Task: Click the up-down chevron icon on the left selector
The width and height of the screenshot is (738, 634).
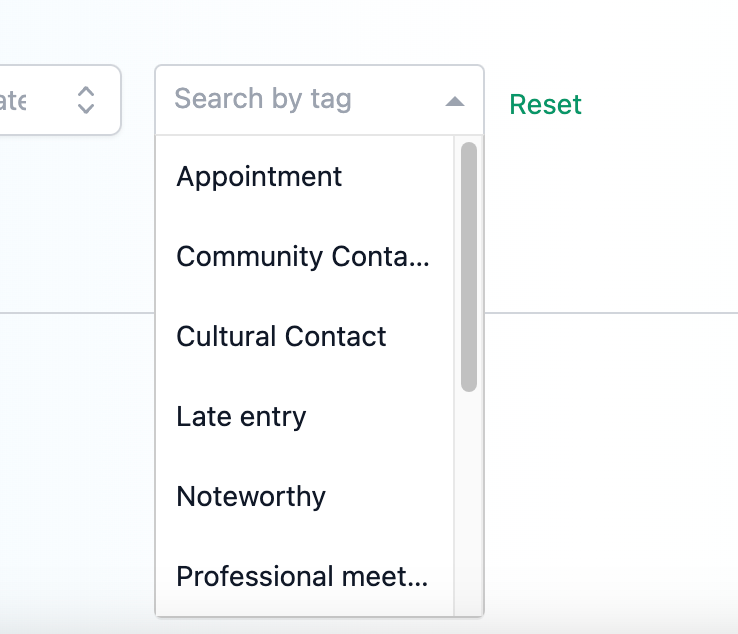Action: (86, 100)
